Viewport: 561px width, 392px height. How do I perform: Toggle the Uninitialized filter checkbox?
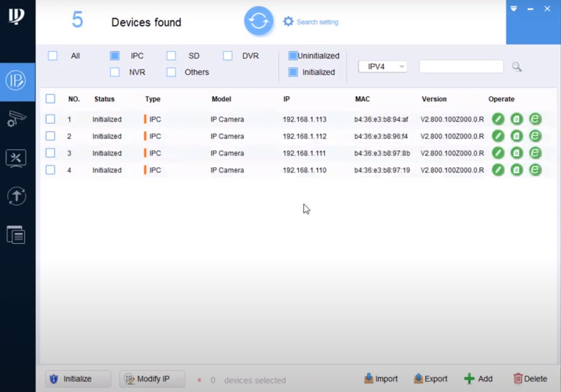[293, 56]
